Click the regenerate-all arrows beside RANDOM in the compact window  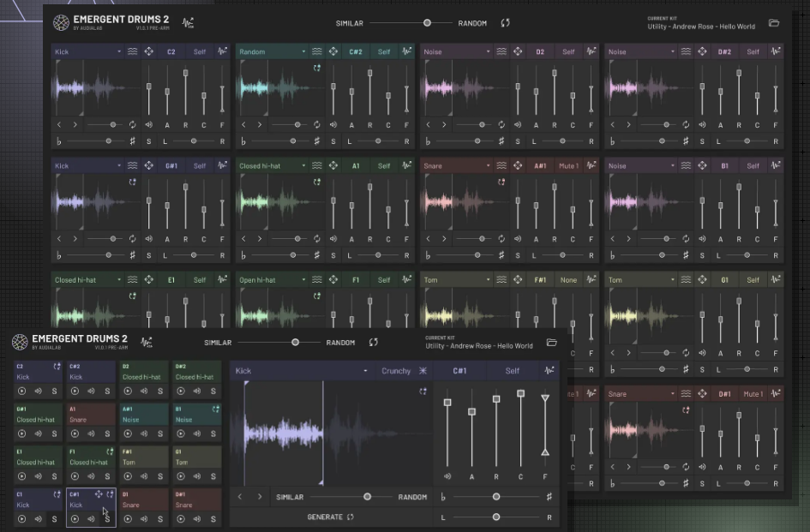(x=374, y=343)
